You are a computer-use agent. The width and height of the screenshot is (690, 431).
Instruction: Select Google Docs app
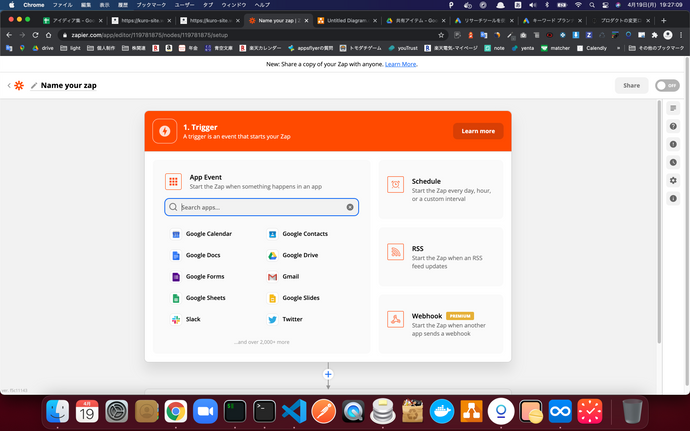pyautogui.click(x=195, y=255)
